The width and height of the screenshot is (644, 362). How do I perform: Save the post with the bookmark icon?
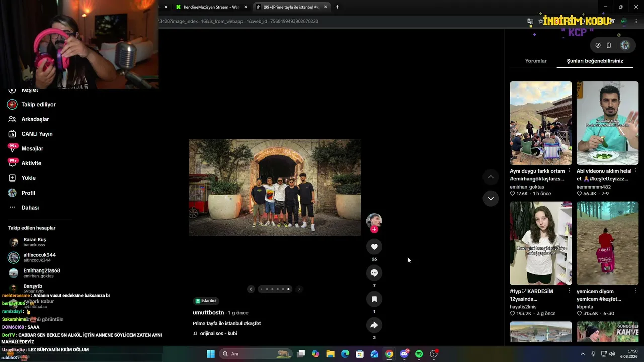coord(374,299)
